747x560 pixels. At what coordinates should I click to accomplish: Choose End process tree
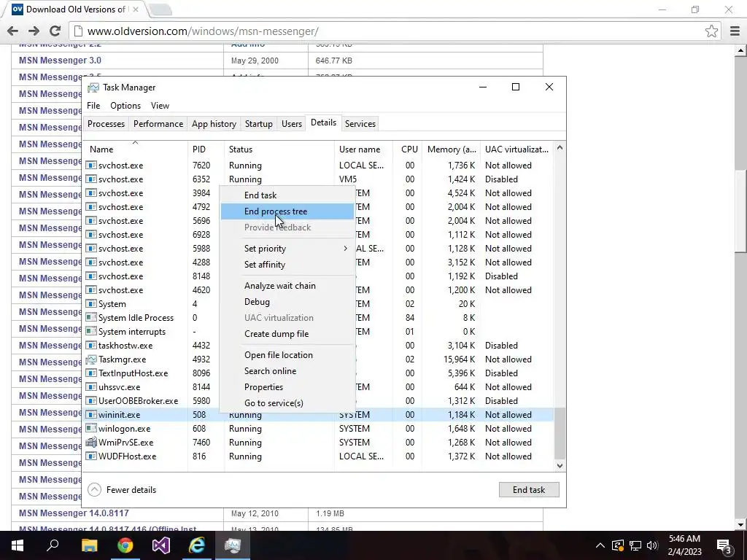(x=287, y=211)
